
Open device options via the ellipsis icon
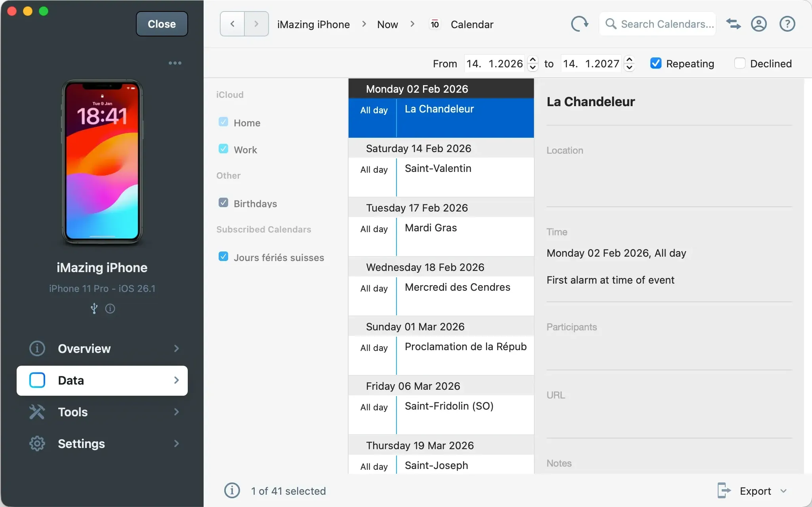point(175,63)
